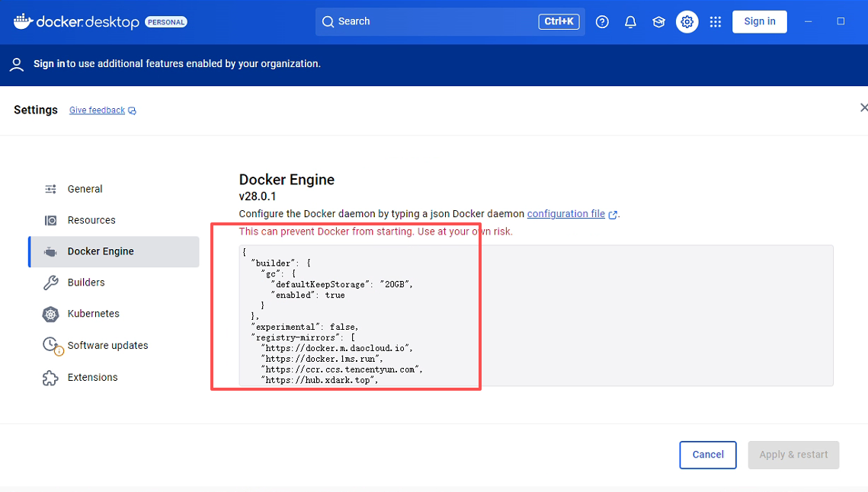Screen dimensions: 868x492
Task: Open the Software updates settings tab
Action: coord(114,345)
